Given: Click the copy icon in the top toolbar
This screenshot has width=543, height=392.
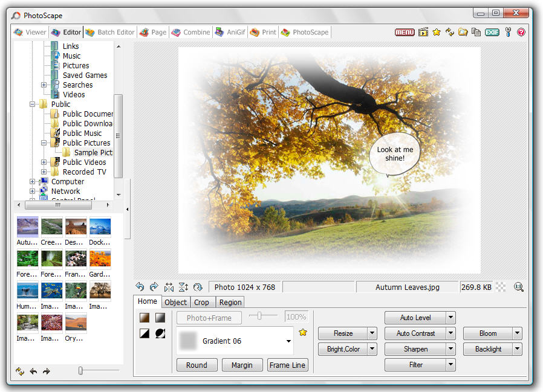Looking at the screenshot, I should [x=475, y=31].
